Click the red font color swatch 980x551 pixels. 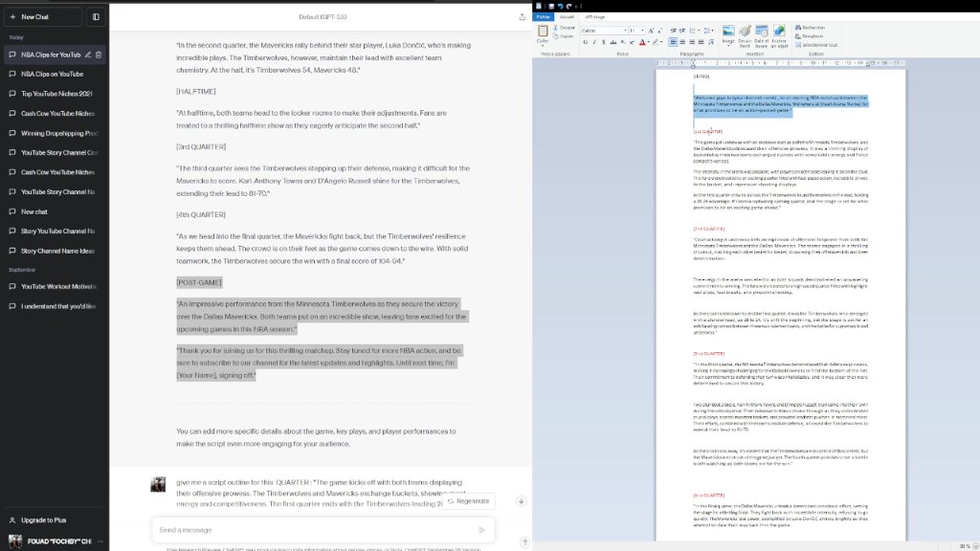642,42
